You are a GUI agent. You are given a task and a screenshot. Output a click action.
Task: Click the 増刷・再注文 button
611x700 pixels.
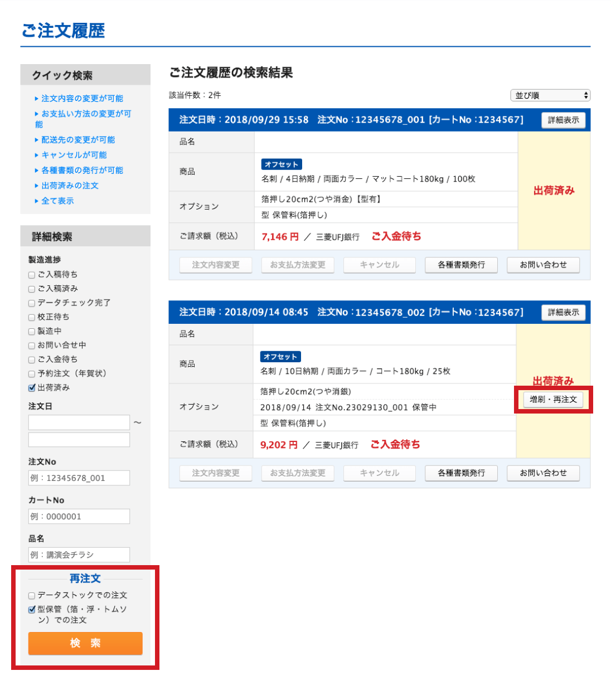click(553, 400)
